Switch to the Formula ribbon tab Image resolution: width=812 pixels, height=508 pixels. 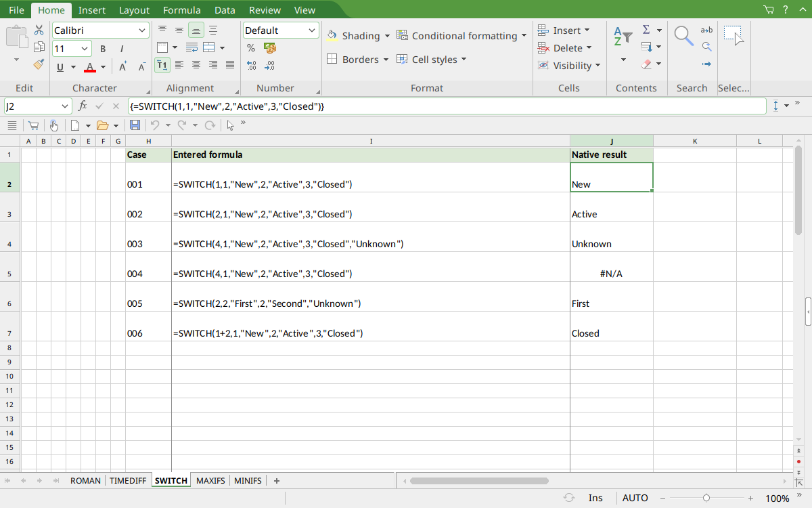point(181,9)
